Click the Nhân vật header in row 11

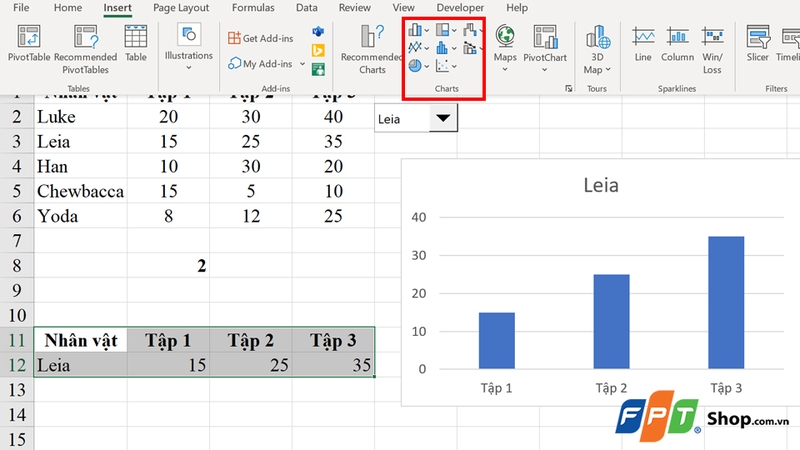tap(81, 340)
